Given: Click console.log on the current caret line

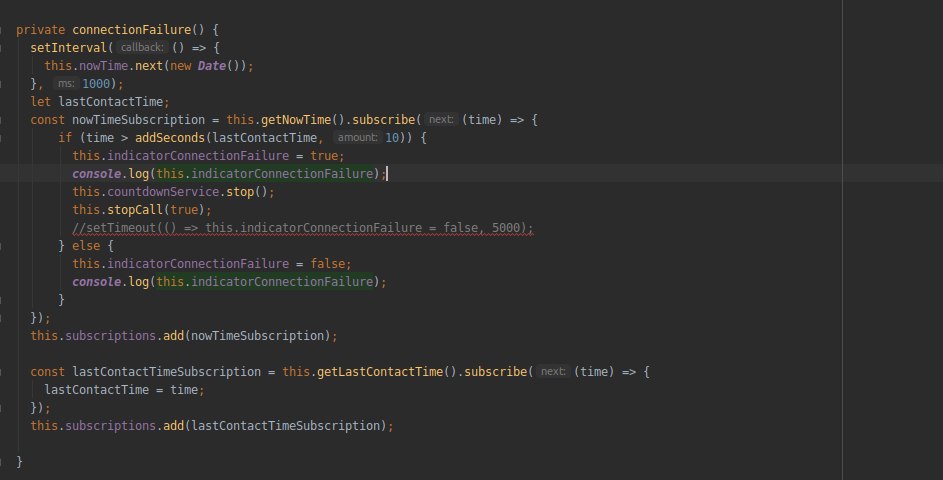Looking at the screenshot, I should (111, 174).
